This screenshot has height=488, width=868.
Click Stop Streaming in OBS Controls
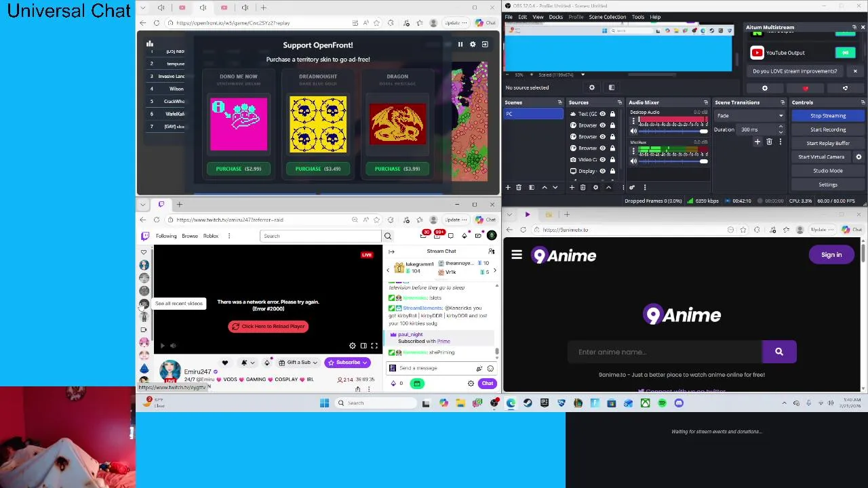point(828,116)
